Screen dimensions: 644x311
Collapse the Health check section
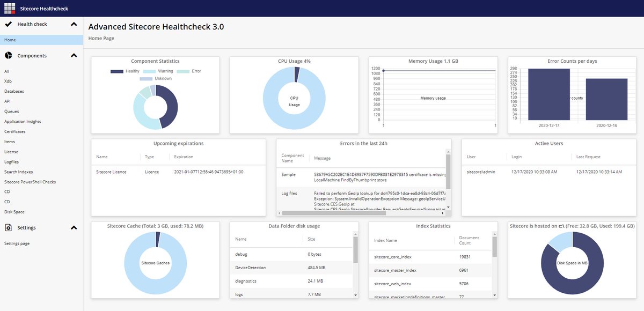click(74, 24)
